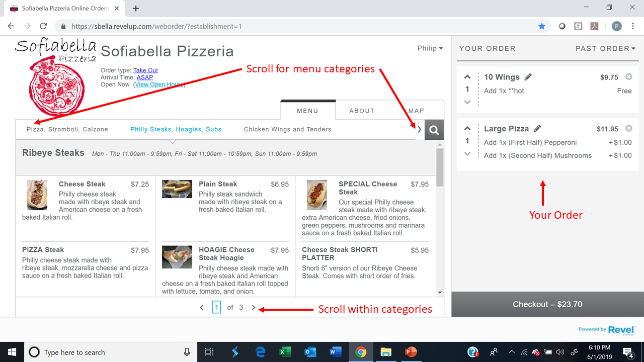Edit the 10 Wings order item
The image size is (644, 362).
(528, 77)
